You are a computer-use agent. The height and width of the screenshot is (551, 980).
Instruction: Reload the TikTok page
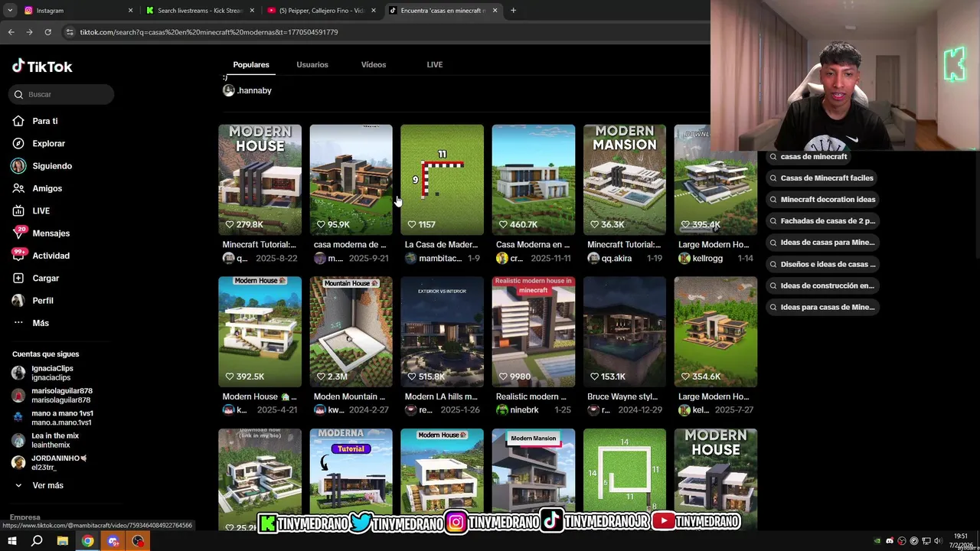click(47, 32)
